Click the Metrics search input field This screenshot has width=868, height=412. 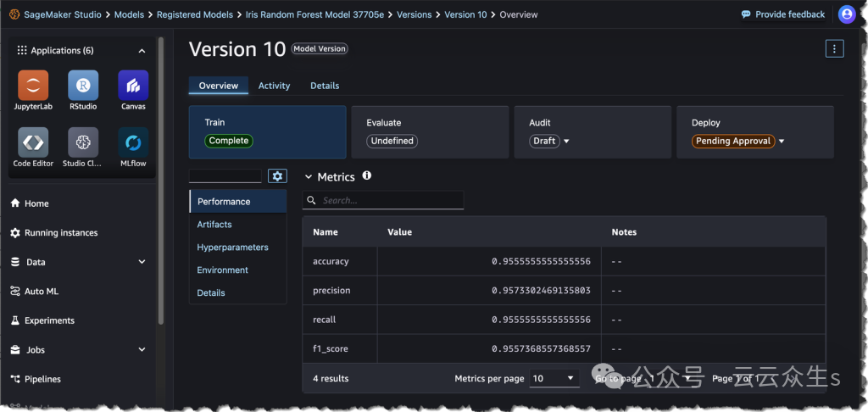click(383, 200)
